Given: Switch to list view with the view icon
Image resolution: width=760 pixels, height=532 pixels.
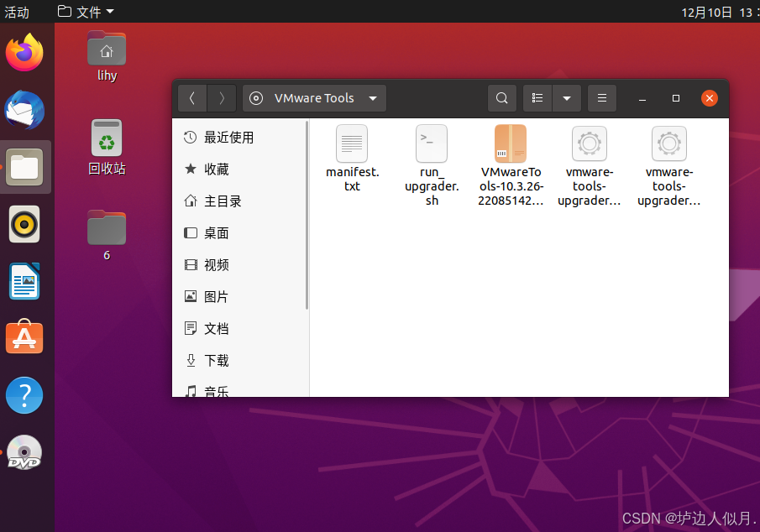Looking at the screenshot, I should click(537, 98).
